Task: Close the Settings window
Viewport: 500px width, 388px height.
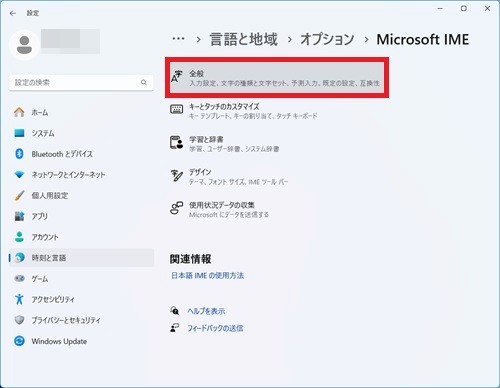Action: coord(487,9)
